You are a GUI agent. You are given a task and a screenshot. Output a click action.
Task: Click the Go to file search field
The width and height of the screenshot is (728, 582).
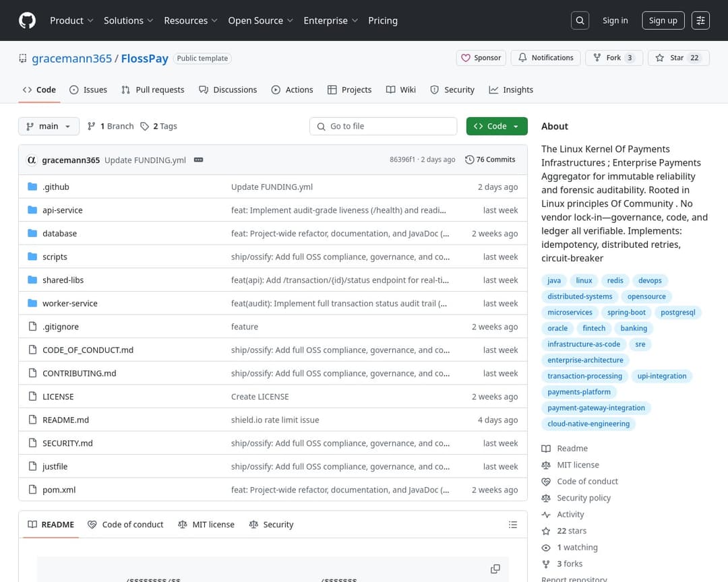tap(383, 126)
